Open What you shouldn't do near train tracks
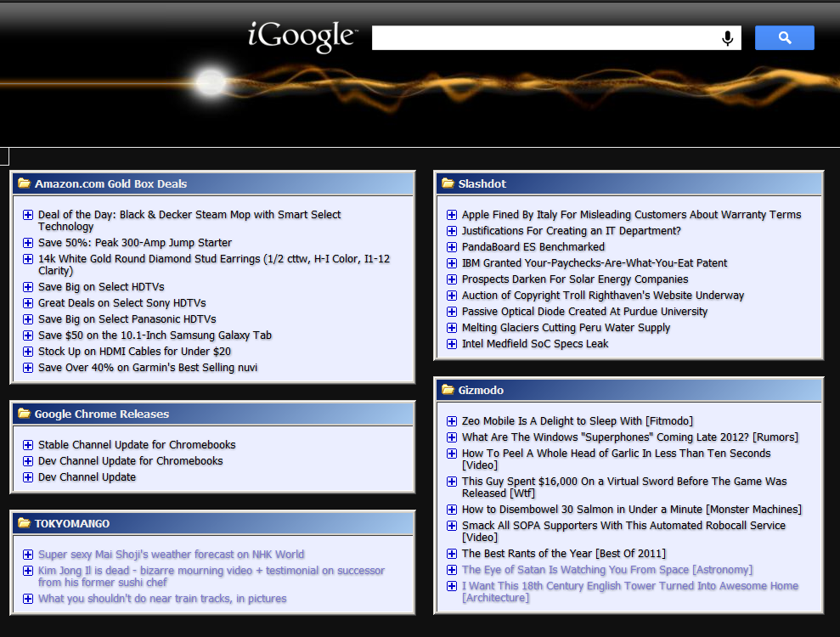This screenshot has width=840, height=637. point(162,599)
